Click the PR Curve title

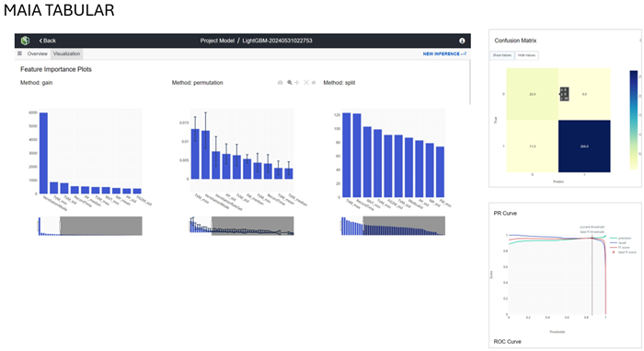click(505, 213)
